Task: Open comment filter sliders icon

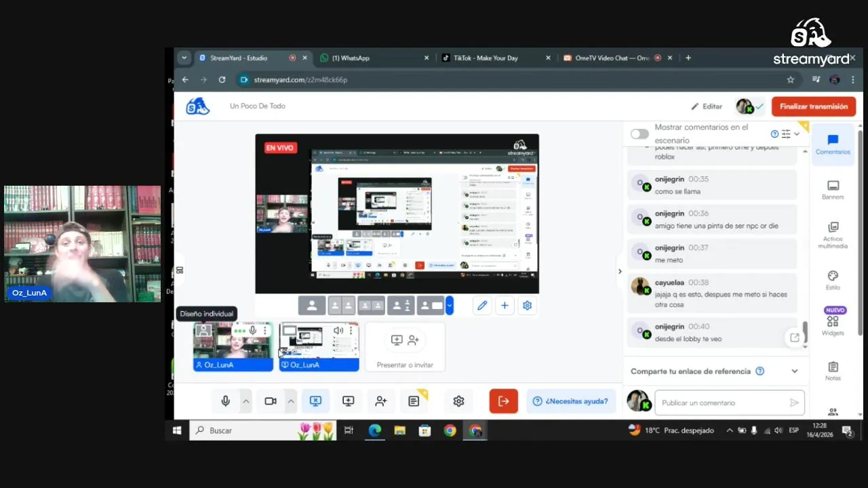Action: (786, 134)
